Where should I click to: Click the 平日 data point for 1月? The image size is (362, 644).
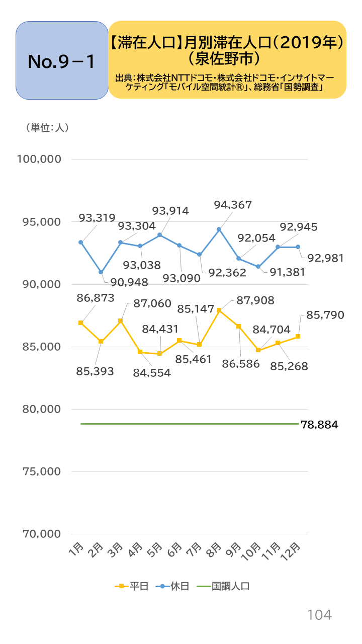click(x=80, y=323)
